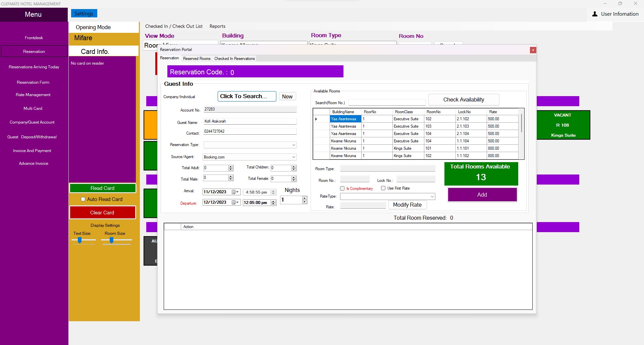Adjust the Arrival time spinner
This screenshot has height=345, width=644.
tap(273, 192)
